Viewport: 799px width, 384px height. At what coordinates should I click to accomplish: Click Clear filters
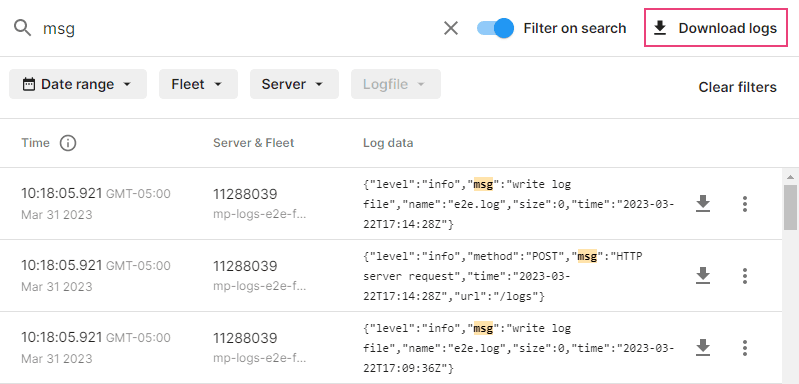coord(737,87)
